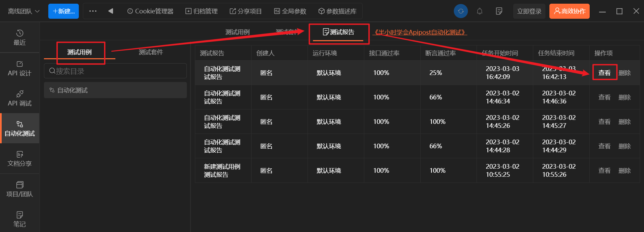Click the blue 新建 button
Viewport: 644px width, 232px height.
63,11
